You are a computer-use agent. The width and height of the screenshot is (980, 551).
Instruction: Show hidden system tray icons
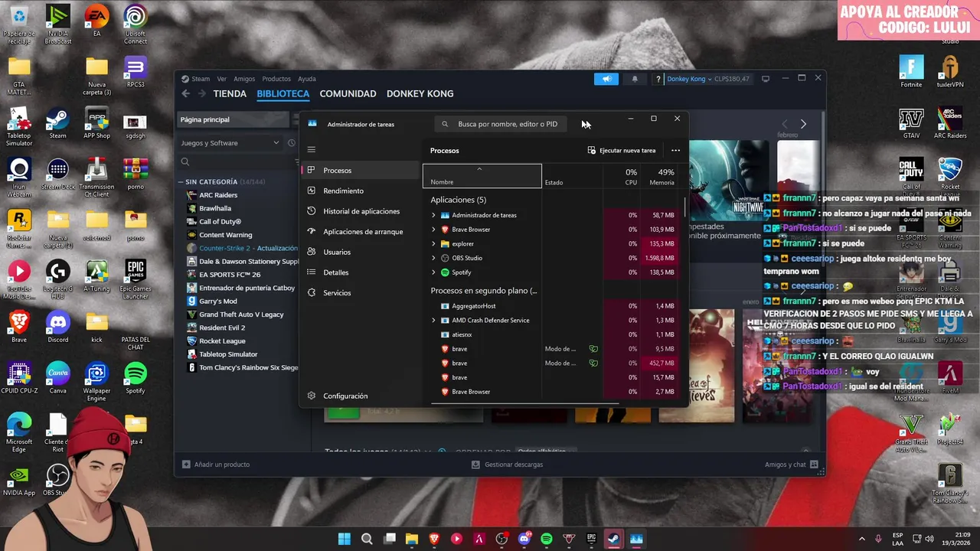click(x=861, y=539)
